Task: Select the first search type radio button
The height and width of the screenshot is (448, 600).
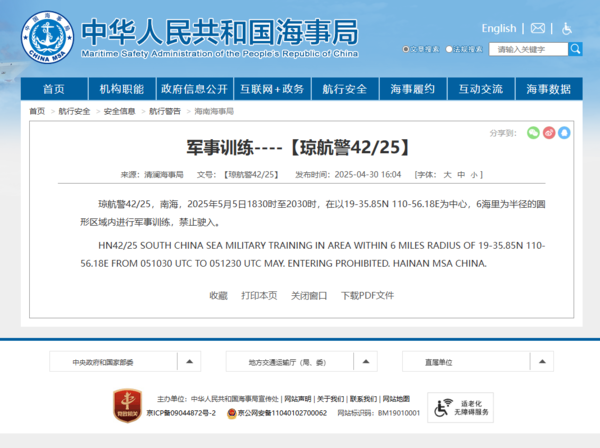Action: click(x=406, y=49)
